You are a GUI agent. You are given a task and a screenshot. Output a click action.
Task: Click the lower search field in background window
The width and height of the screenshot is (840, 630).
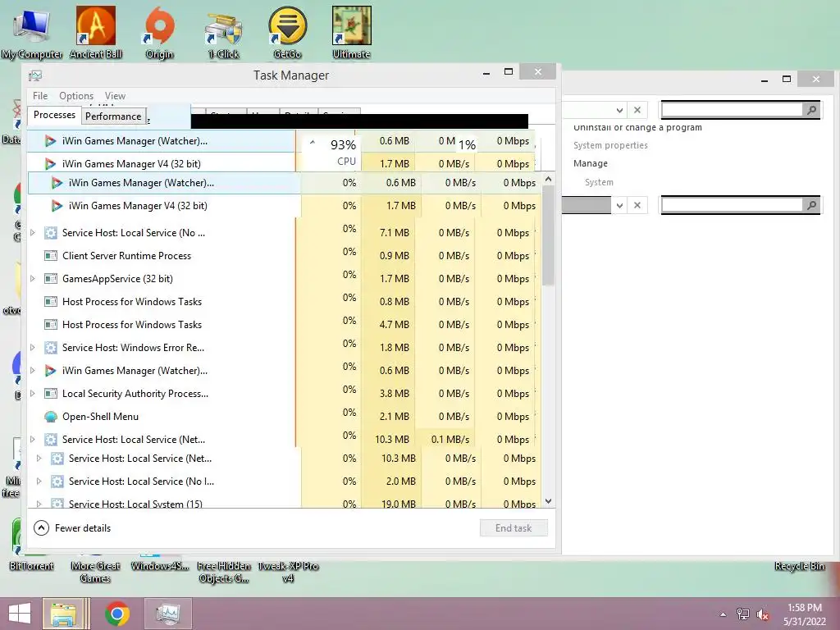[732, 205]
